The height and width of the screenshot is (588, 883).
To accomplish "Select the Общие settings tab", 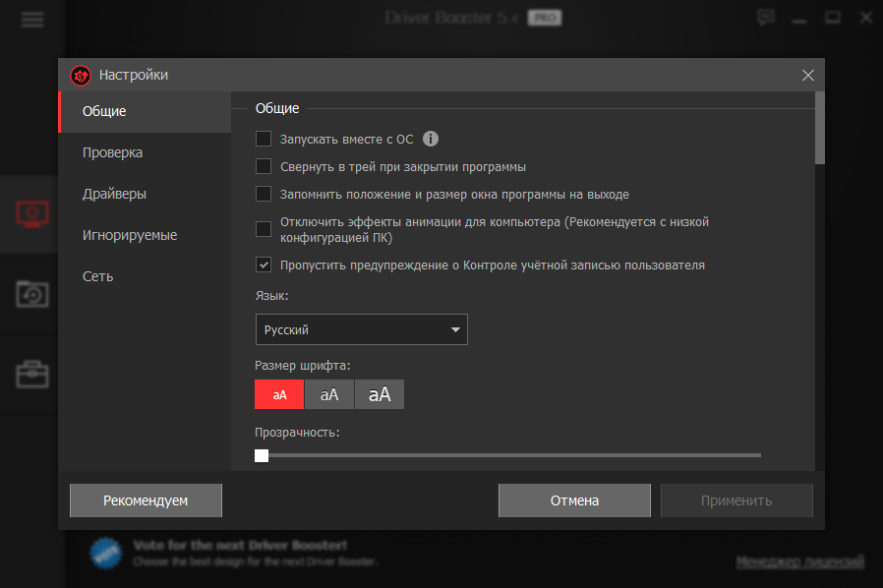I will [145, 111].
